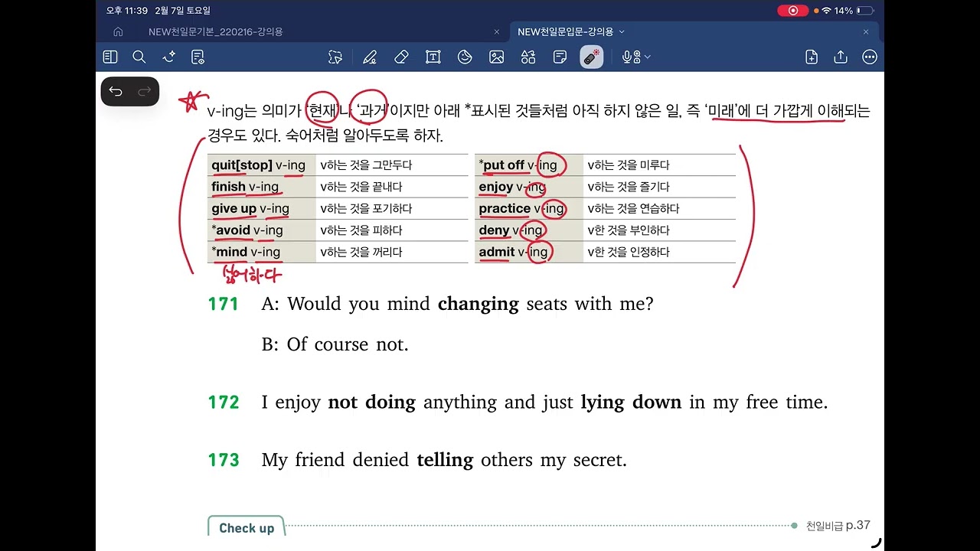Open the more options ellipsis menu
Viewport: 980px width, 551px height.
(870, 57)
